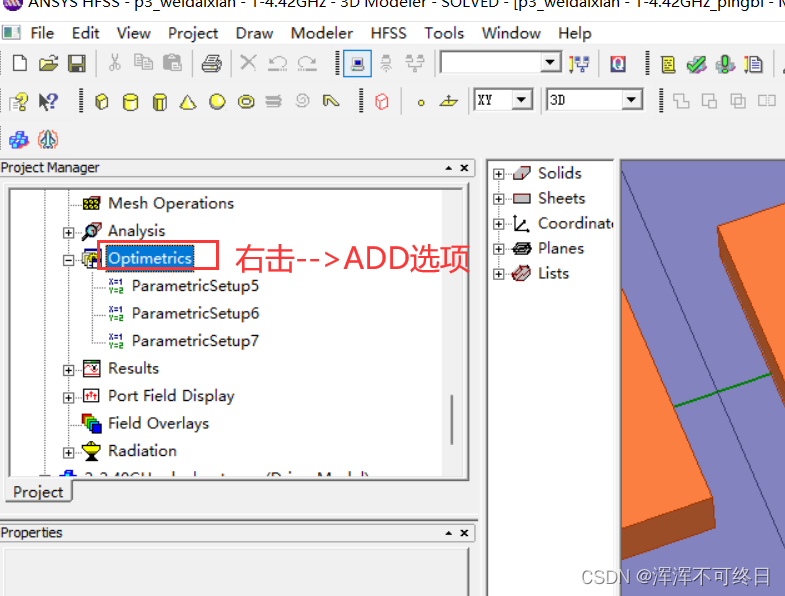Expand the Results tree node
Viewport: 785px width, 596px height.
[69, 370]
